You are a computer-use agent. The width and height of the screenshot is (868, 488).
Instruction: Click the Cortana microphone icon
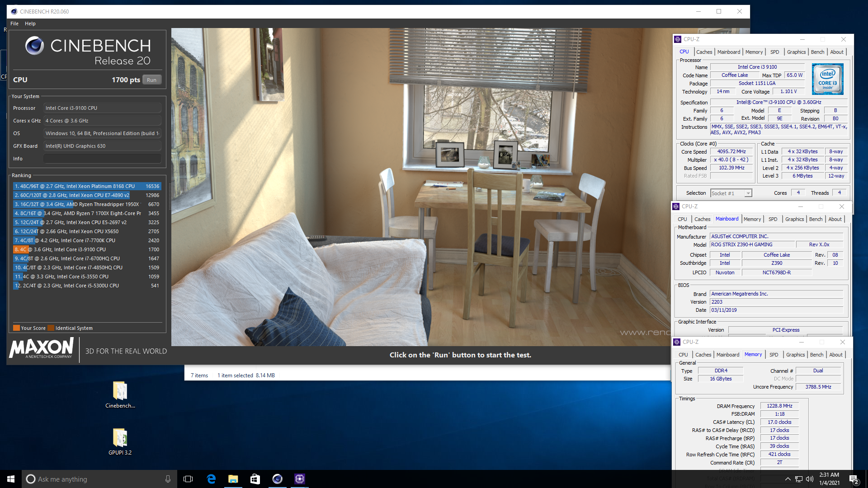(x=168, y=479)
